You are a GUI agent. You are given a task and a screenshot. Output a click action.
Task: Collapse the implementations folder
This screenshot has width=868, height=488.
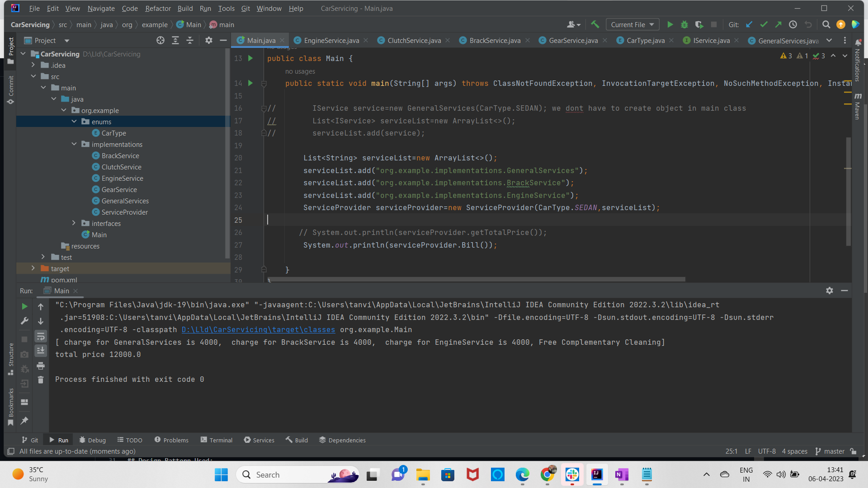74,144
